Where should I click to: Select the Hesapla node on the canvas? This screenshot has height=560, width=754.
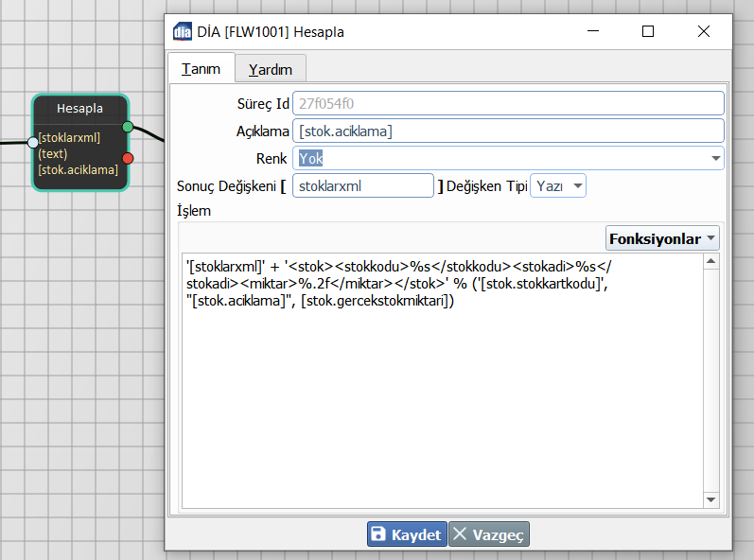79,143
